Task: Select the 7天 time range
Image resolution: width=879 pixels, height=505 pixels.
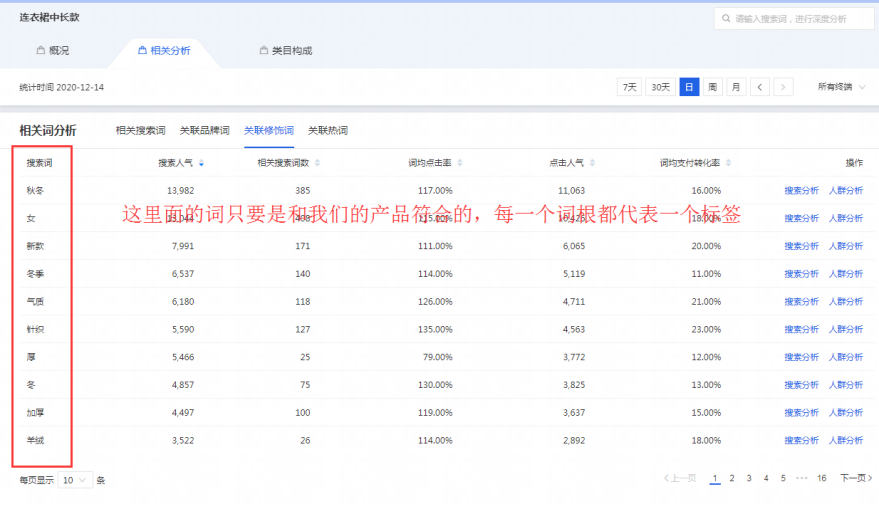Action: (x=630, y=87)
